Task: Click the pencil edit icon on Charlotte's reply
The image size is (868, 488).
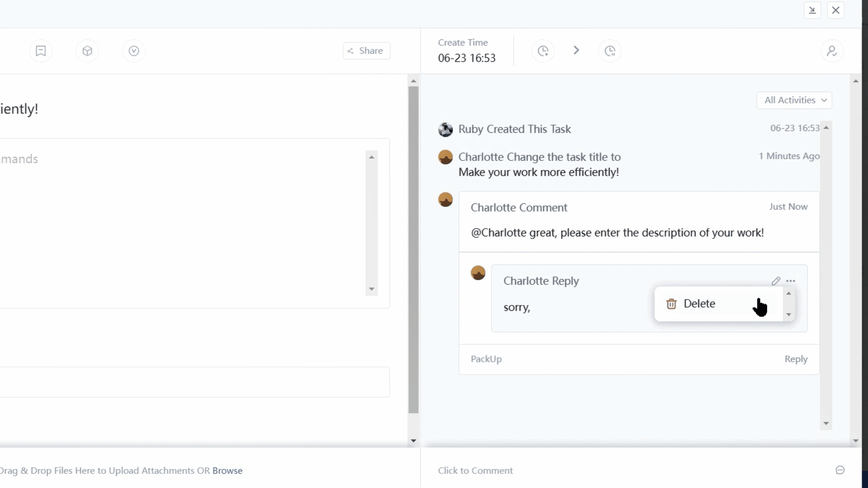Action: 776,281
